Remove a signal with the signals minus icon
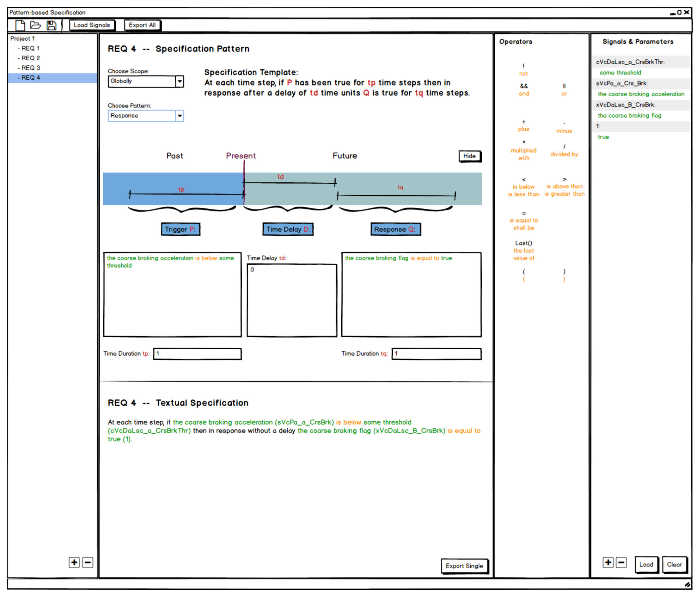This screenshot has height=597, width=700. [621, 562]
